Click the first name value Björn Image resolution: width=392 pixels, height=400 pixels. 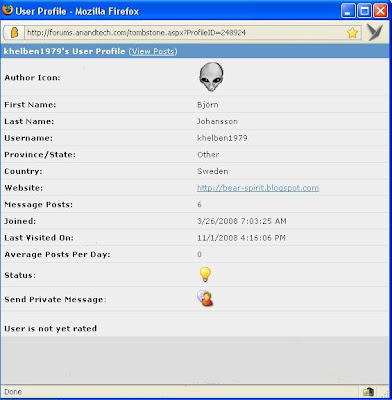tap(208, 105)
